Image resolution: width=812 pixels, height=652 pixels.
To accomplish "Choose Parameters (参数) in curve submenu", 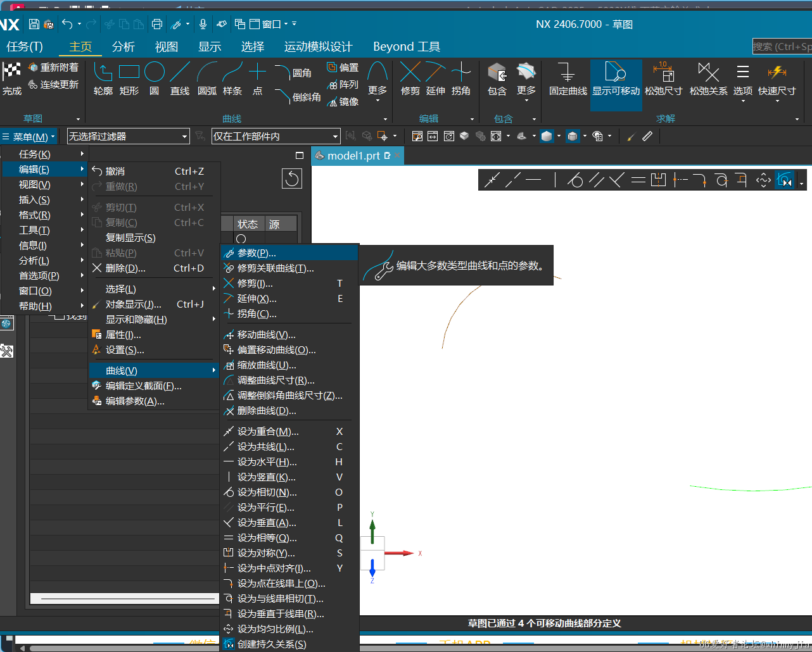I will (289, 253).
